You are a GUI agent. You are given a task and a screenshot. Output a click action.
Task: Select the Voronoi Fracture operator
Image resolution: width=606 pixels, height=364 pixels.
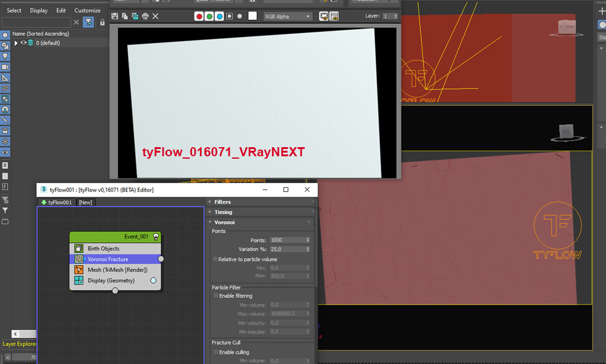(115, 259)
